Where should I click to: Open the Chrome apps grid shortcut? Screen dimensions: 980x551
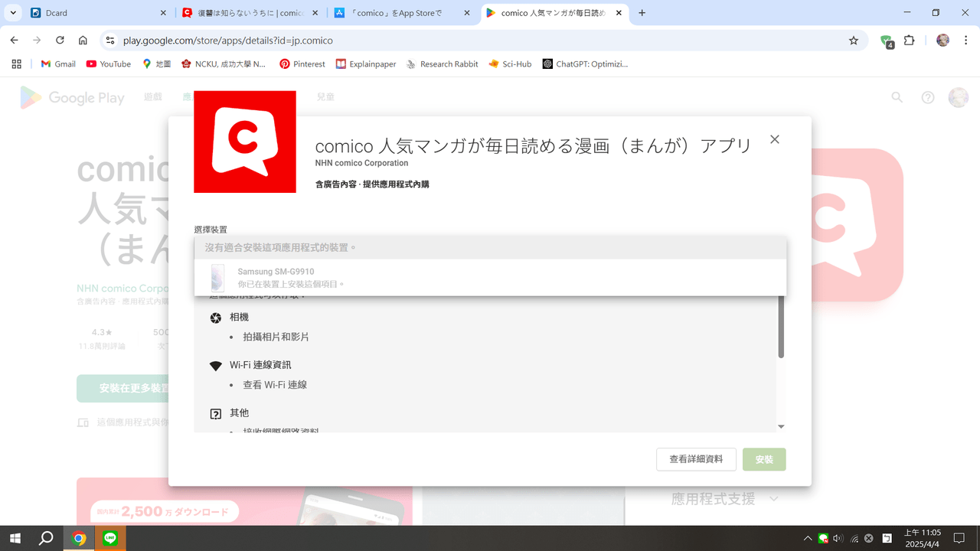[x=16, y=64]
